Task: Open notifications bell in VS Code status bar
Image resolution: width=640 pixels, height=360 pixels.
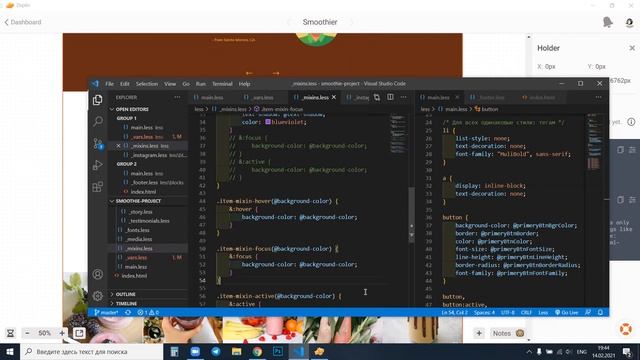Action: click(x=600, y=312)
